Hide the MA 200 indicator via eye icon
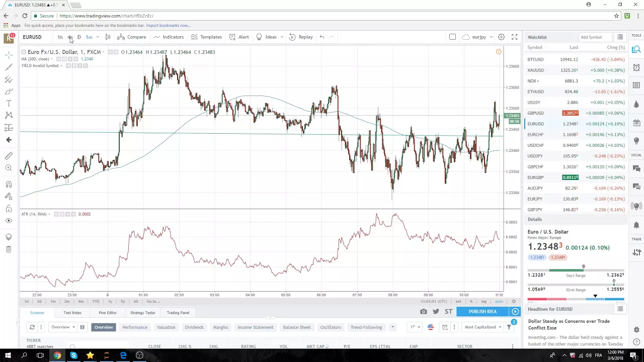The width and height of the screenshot is (644, 362). click(x=58, y=59)
